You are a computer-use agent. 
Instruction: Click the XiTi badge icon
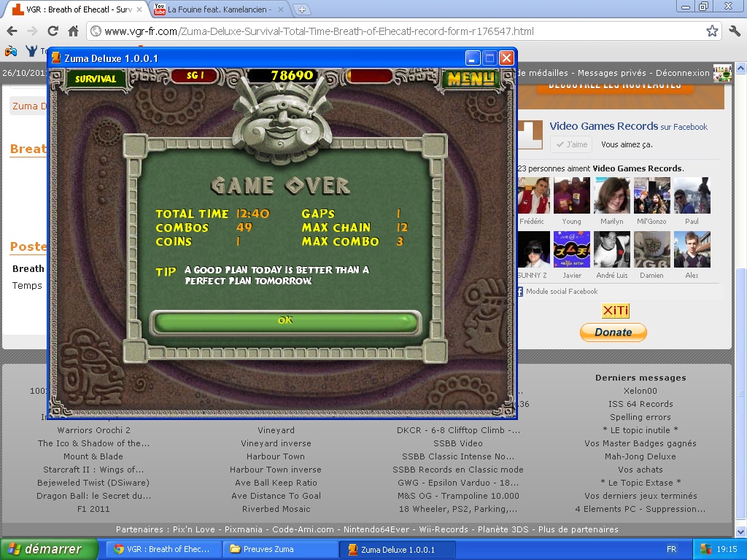pyautogui.click(x=615, y=311)
